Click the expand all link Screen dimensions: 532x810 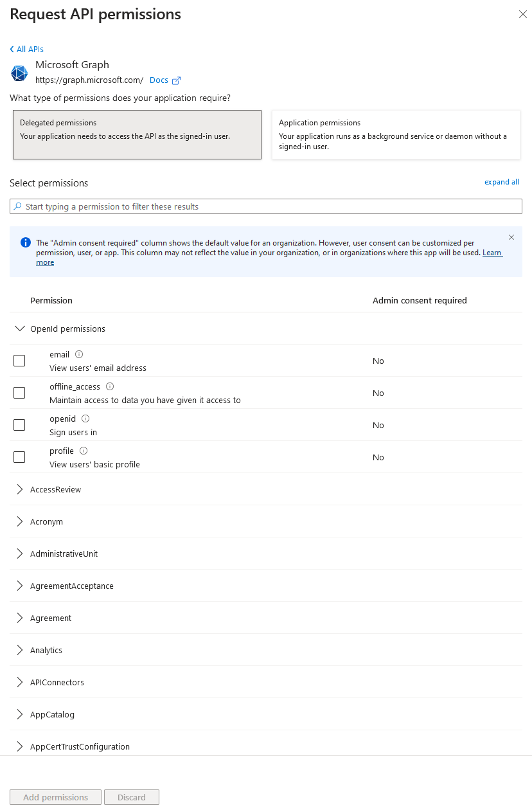coord(501,182)
